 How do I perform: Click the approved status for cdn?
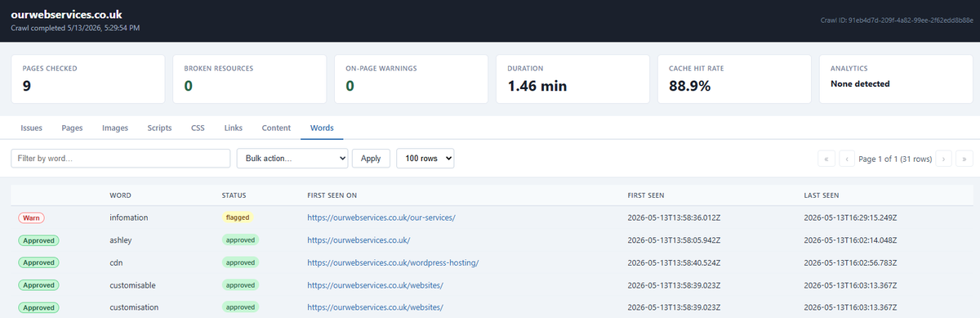240,262
